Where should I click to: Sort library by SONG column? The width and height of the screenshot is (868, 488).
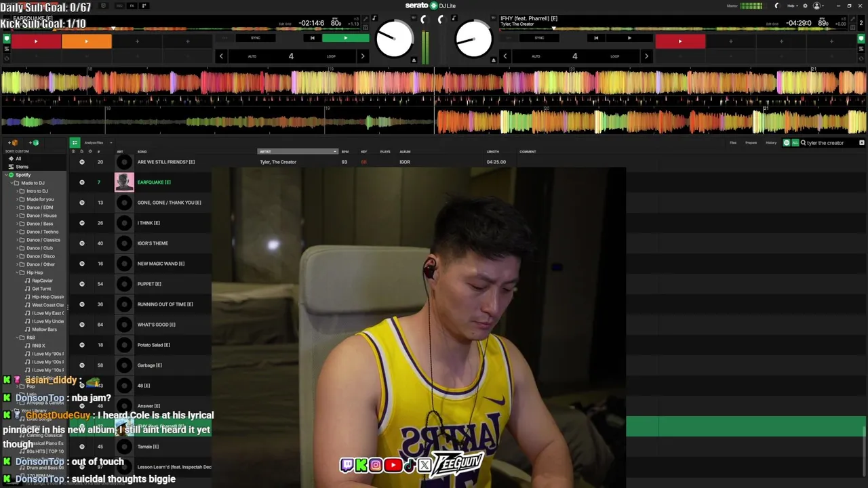142,152
